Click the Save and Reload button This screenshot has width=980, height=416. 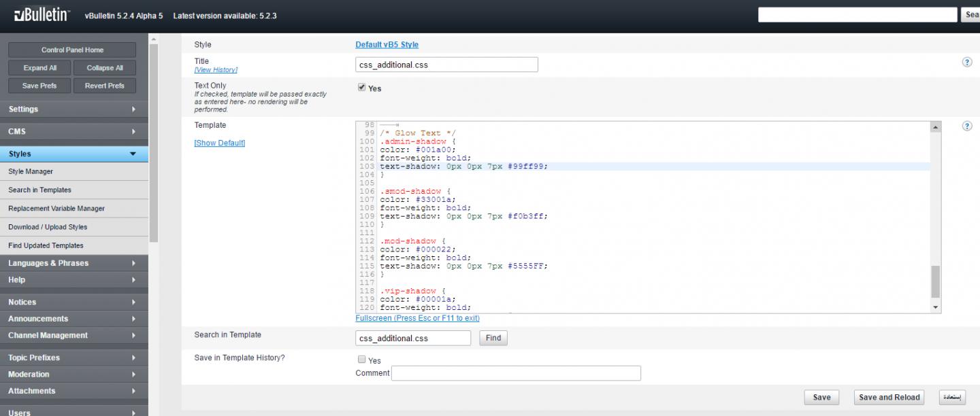pos(889,398)
